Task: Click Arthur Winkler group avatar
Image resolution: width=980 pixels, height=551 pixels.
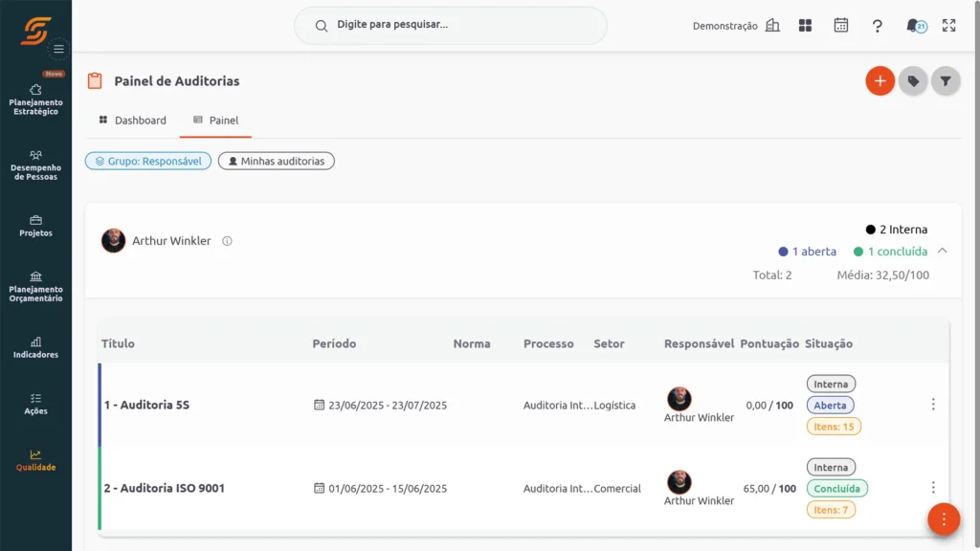Action: coord(113,240)
